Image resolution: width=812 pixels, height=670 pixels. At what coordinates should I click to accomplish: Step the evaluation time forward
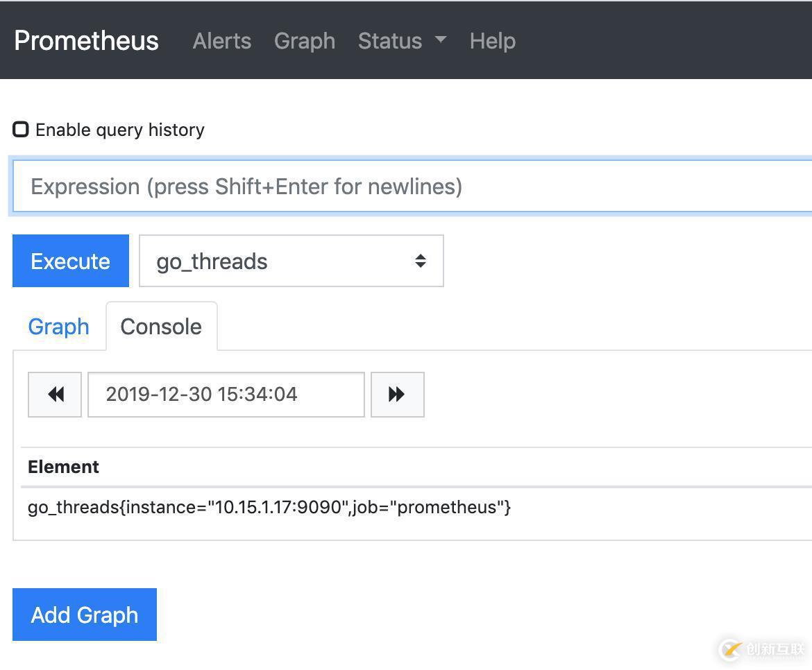point(397,395)
